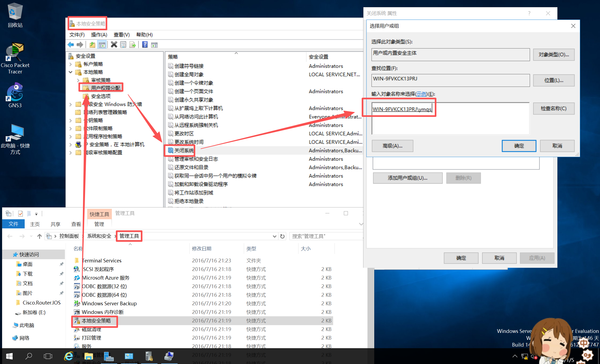Open Internet Explorer from the taskbar

tap(69, 356)
